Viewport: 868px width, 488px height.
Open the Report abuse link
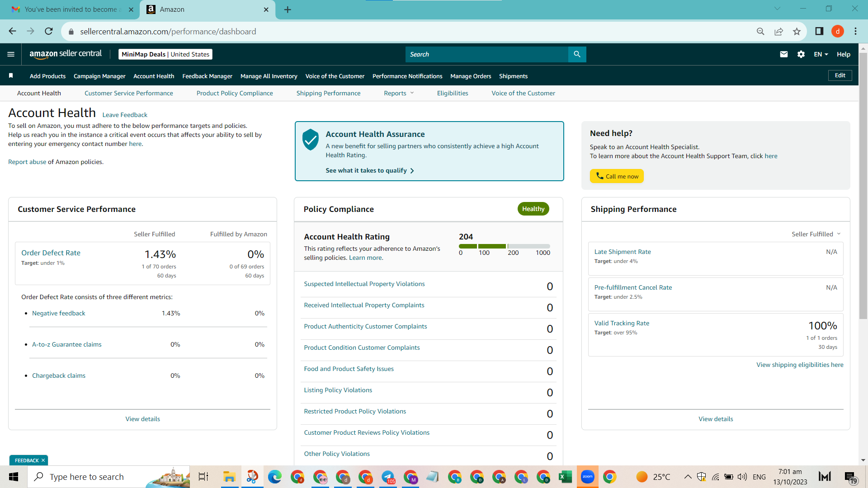click(x=27, y=162)
